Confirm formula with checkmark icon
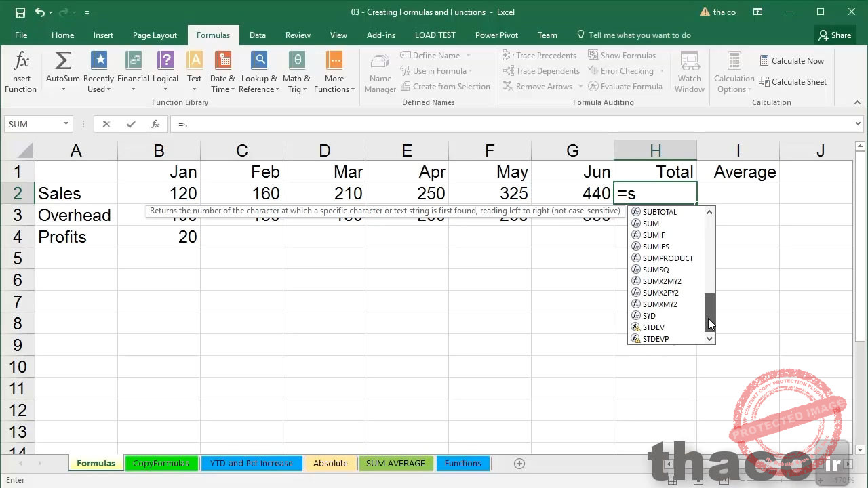The width and height of the screenshot is (868, 488). 131,124
